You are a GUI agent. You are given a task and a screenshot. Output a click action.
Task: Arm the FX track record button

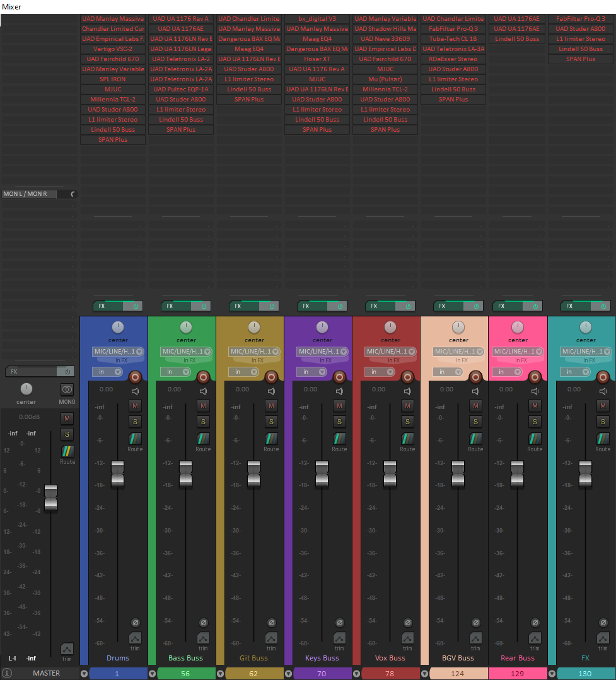pos(603,377)
